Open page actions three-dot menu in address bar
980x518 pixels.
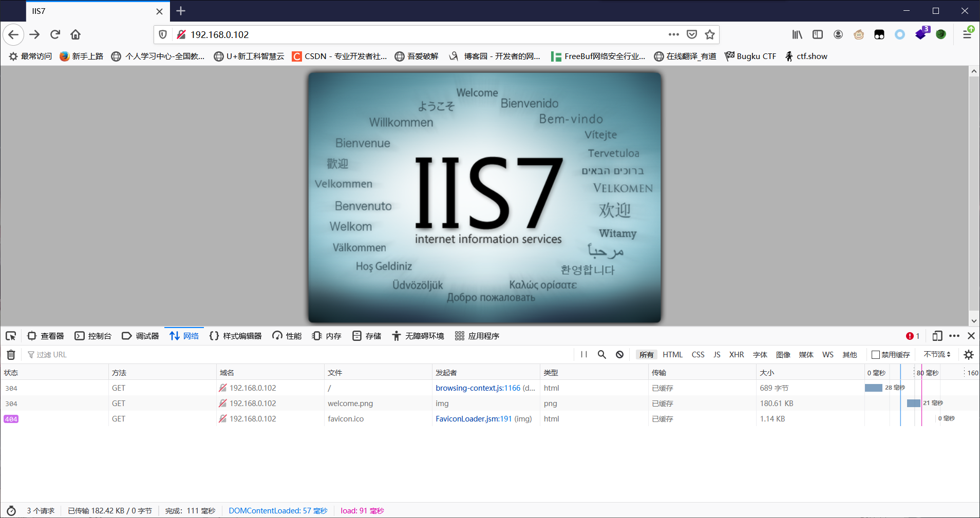673,34
